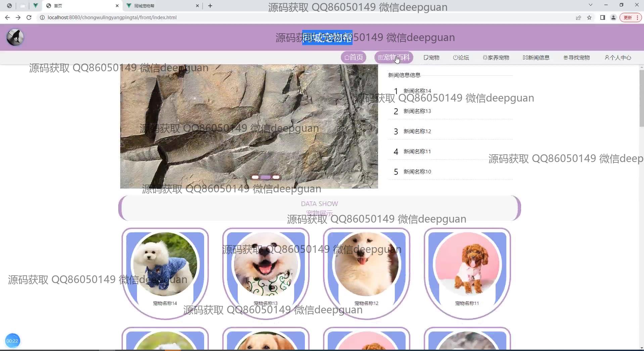Click the browser back arrow

point(7,17)
